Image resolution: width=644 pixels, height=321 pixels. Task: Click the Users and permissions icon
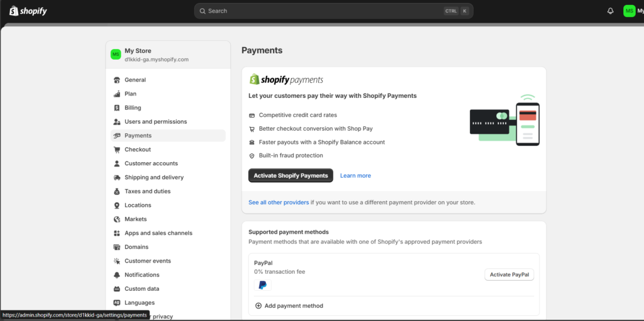116,122
